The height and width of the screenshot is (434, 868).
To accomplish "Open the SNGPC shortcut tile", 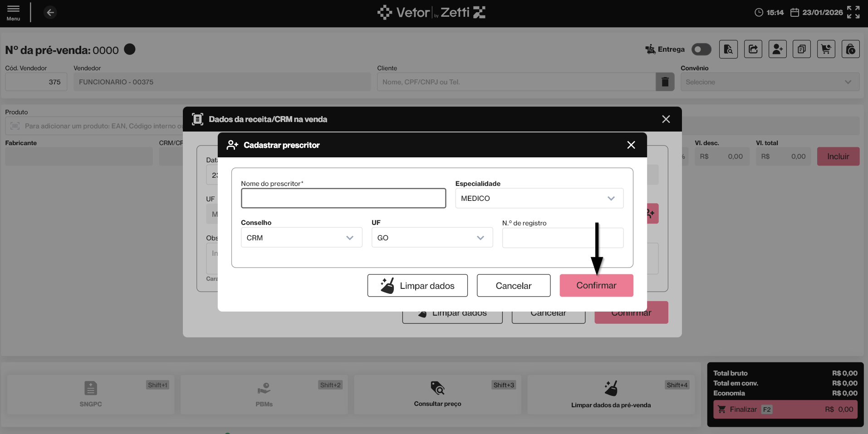I will (91, 395).
